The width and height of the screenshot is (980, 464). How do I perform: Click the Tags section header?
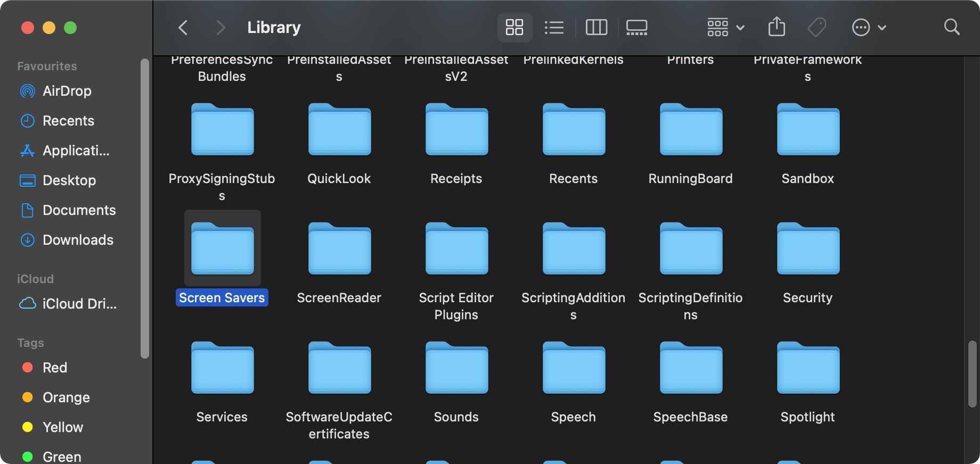pos(30,343)
